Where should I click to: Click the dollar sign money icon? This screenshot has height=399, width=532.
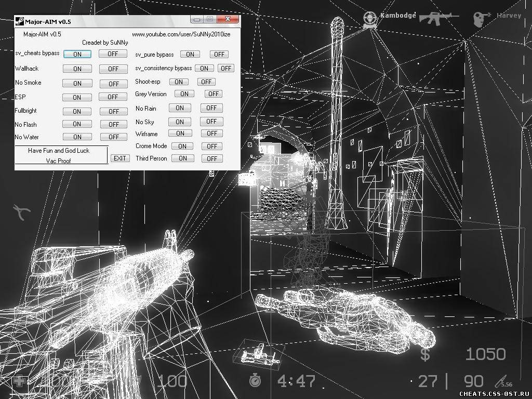[x=425, y=355]
